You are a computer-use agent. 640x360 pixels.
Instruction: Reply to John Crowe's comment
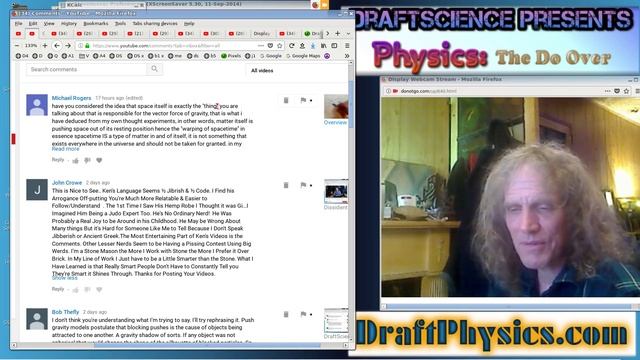(58, 289)
